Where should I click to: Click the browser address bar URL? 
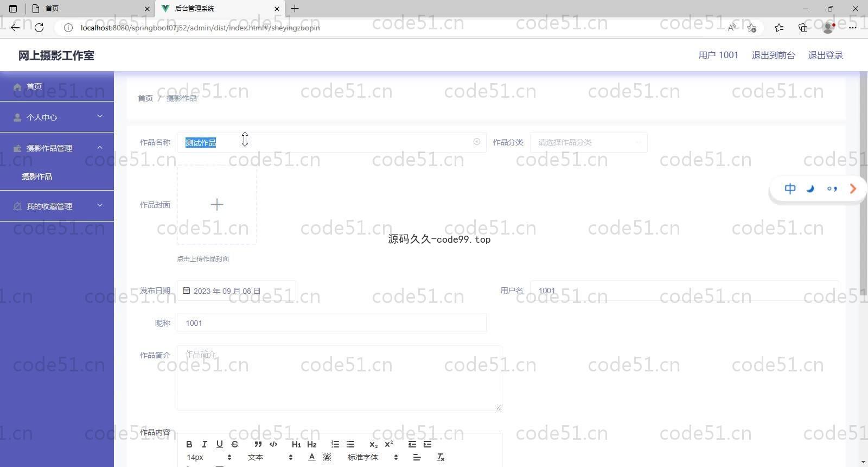tap(200, 28)
